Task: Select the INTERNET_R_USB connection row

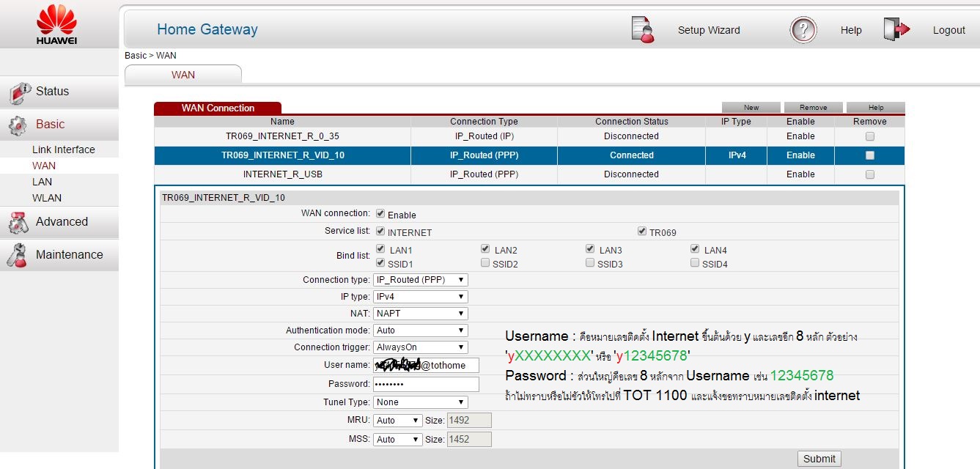Action: (x=282, y=174)
